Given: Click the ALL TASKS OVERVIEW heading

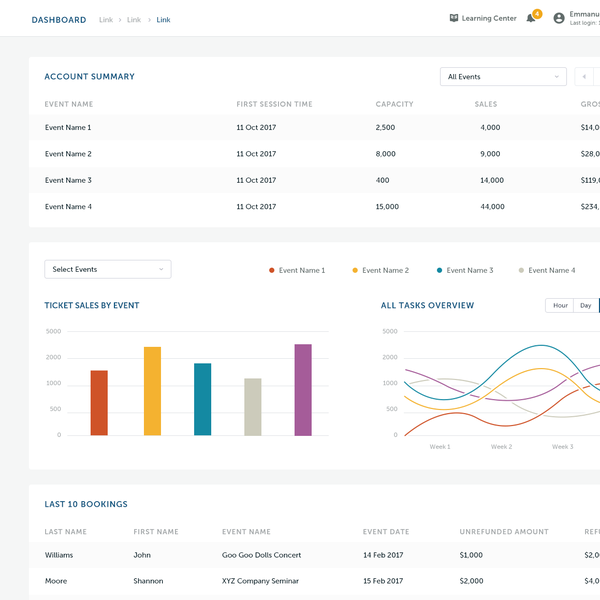Looking at the screenshot, I should pos(427,305).
